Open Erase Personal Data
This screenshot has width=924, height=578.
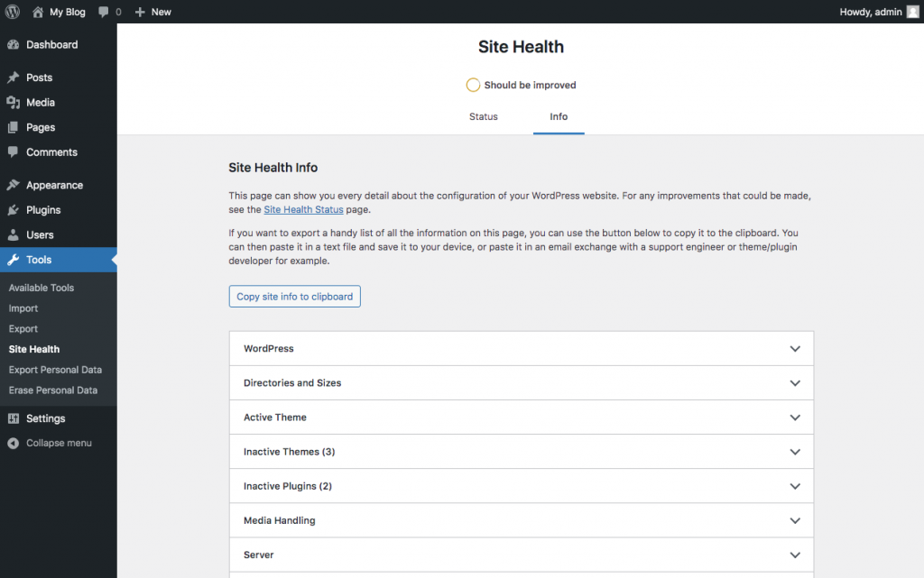tap(53, 390)
